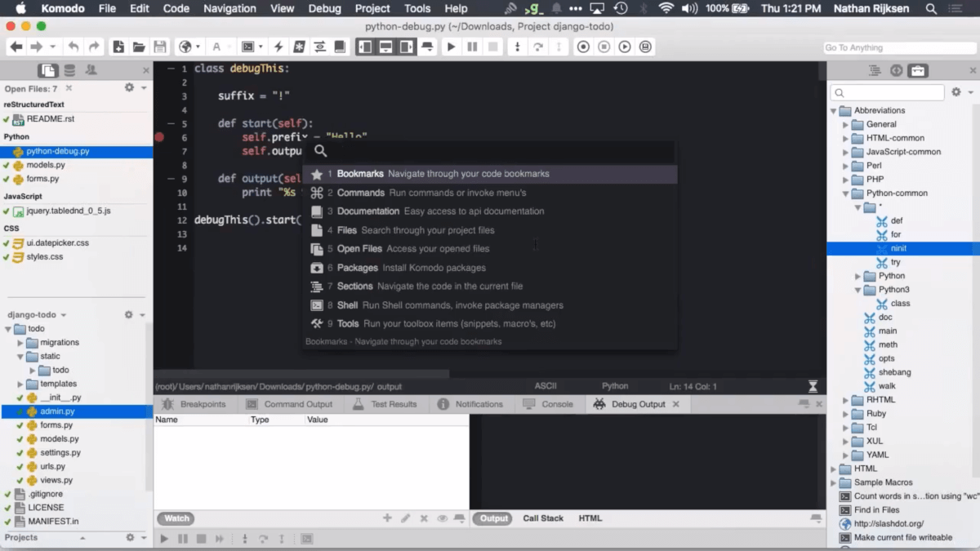Toggle the left pane visibility button
This screenshot has height=551, width=980.
[365, 47]
